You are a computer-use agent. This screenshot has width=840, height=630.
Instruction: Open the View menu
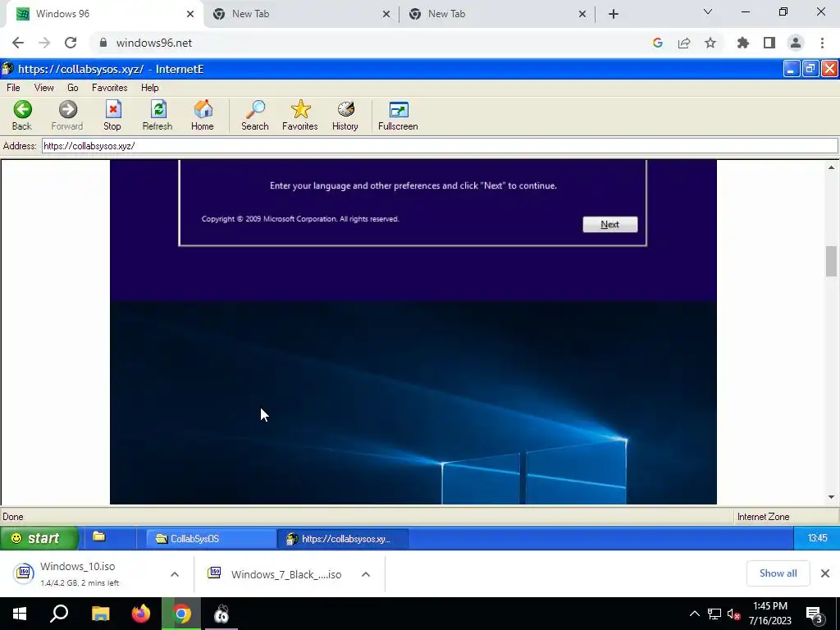[44, 87]
